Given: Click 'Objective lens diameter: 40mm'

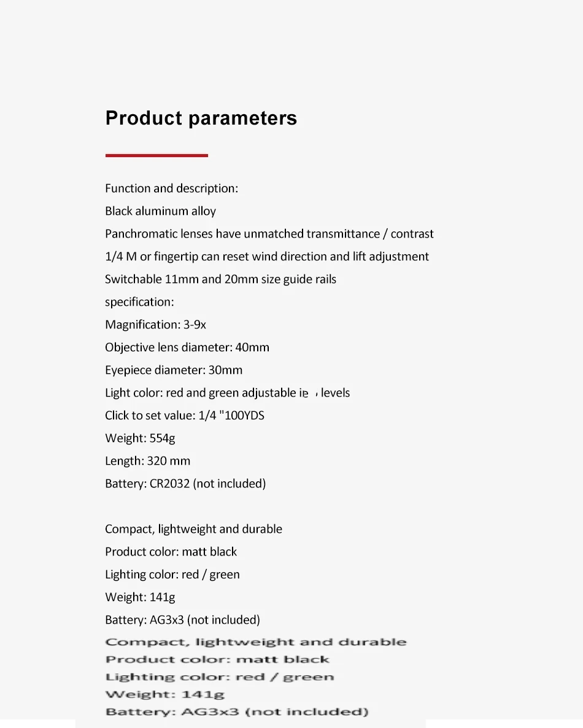Looking at the screenshot, I should coord(187,347).
